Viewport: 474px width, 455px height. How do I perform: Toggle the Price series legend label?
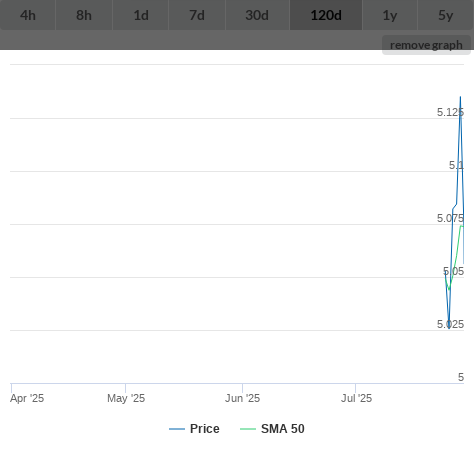click(205, 429)
